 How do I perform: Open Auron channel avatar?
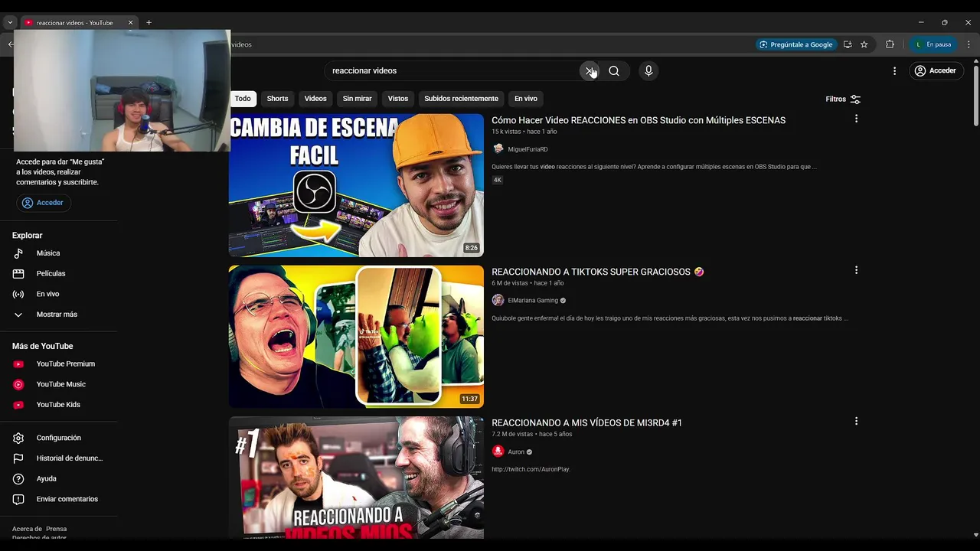click(498, 452)
